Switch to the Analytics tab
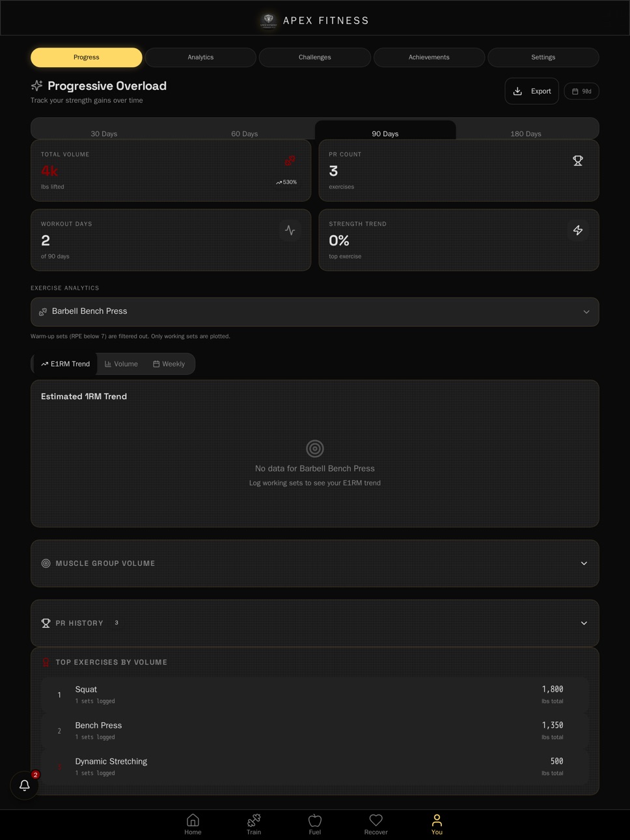630x840 pixels. (x=200, y=57)
